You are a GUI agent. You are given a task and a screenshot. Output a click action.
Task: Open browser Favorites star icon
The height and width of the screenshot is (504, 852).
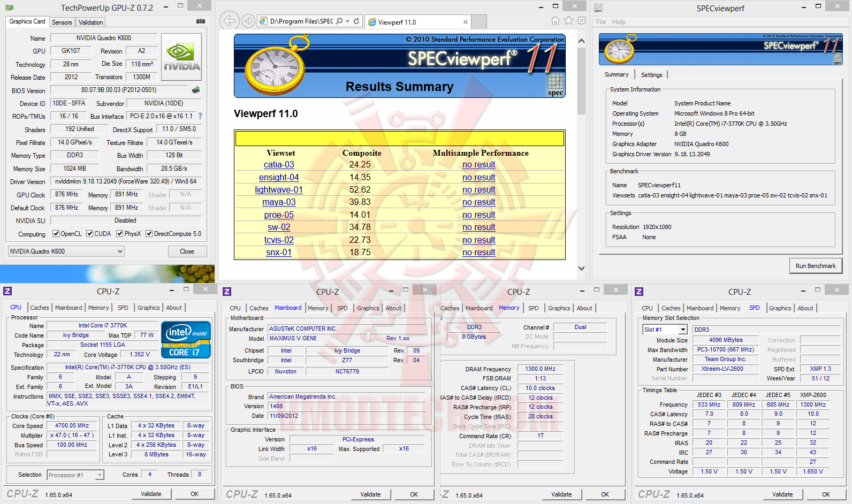click(568, 21)
